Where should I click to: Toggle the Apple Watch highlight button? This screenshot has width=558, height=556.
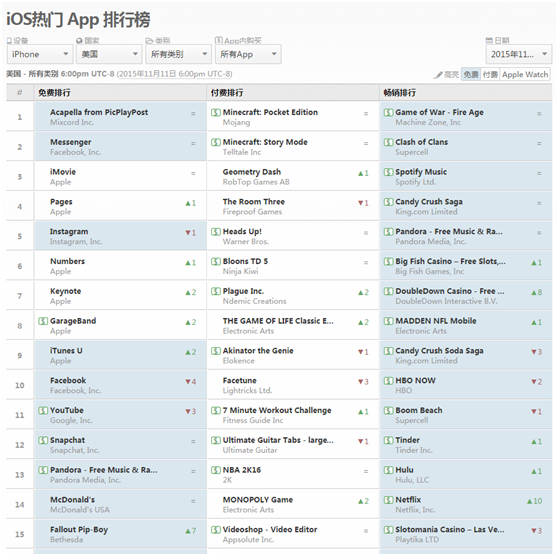525,74
